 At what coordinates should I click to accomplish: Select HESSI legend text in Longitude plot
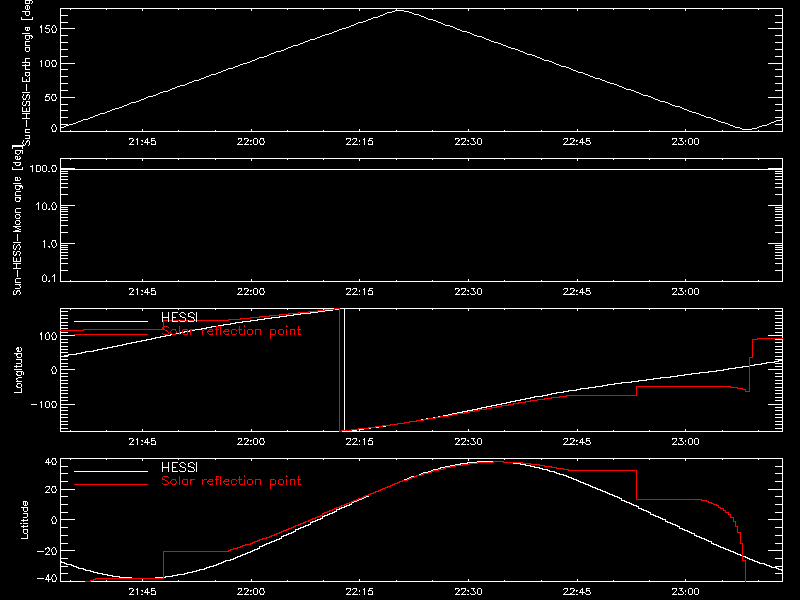[179, 317]
